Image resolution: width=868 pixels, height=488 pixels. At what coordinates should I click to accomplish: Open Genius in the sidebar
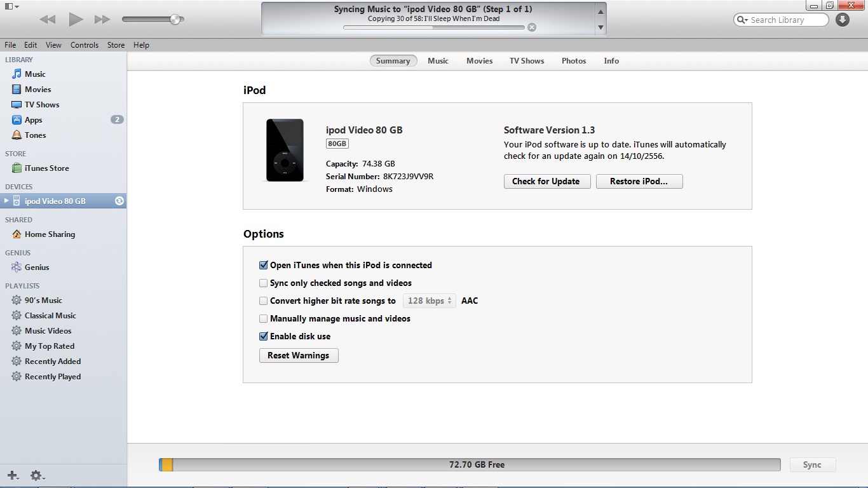click(x=36, y=268)
